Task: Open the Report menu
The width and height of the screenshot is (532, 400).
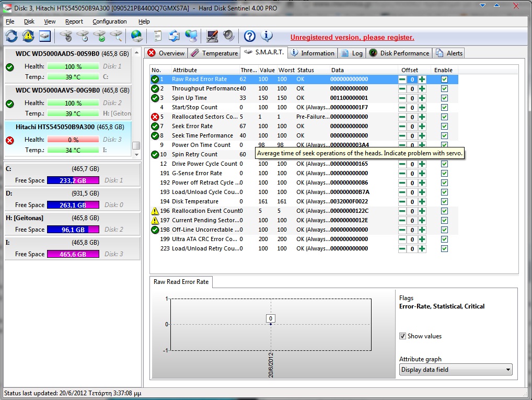Action: tap(74, 21)
